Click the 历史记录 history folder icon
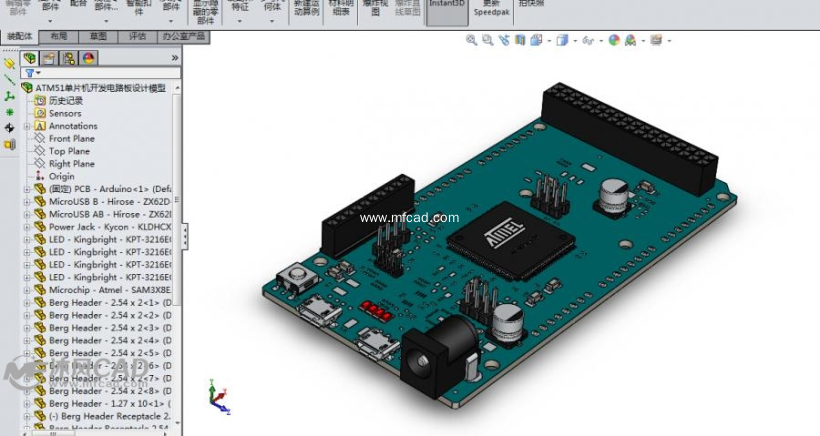Viewport: 820px width, 436px height. pos(40,100)
